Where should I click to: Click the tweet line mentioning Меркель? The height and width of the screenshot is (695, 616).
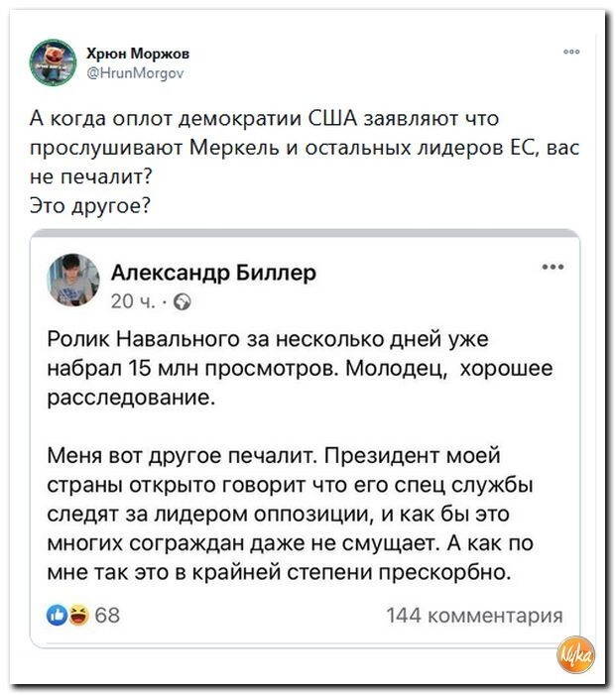coord(305,148)
